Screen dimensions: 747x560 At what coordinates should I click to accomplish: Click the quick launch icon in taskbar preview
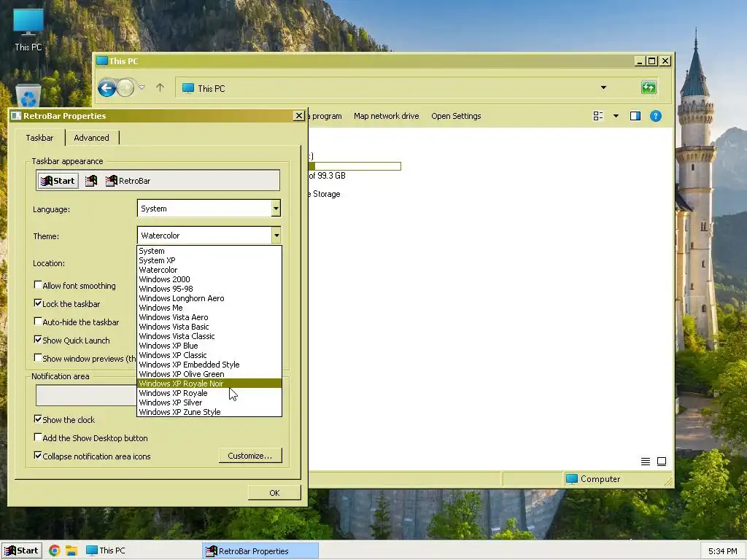pyautogui.click(x=91, y=181)
